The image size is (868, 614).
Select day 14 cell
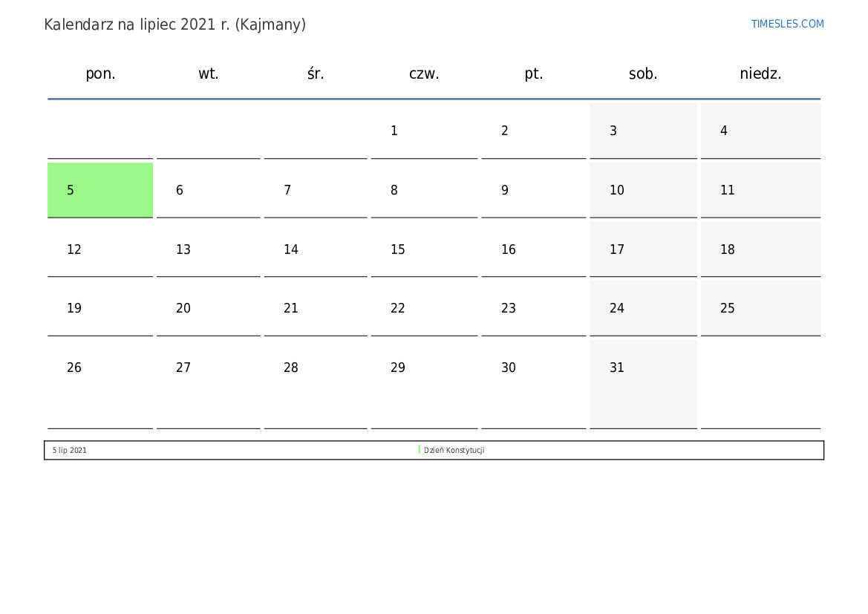click(316, 249)
